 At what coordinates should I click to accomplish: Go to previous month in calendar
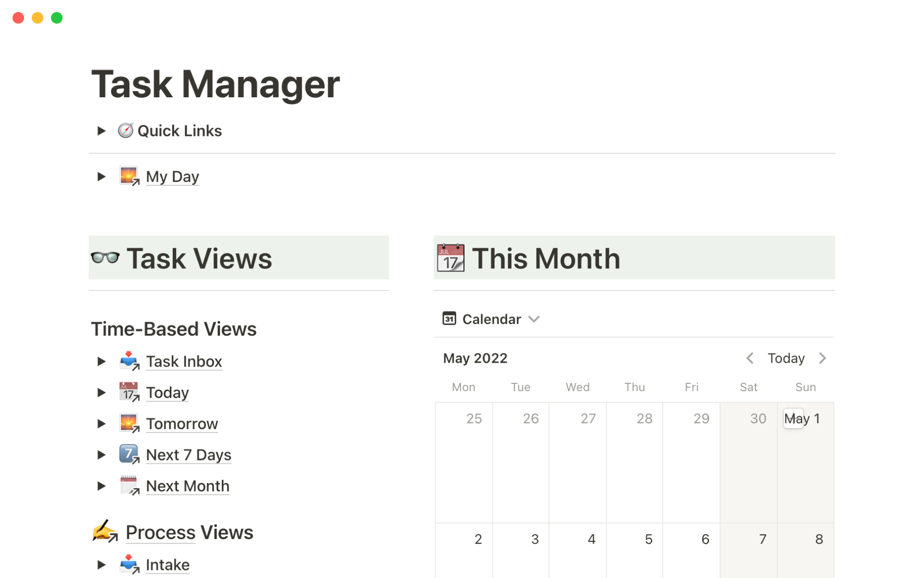coord(750,358)
